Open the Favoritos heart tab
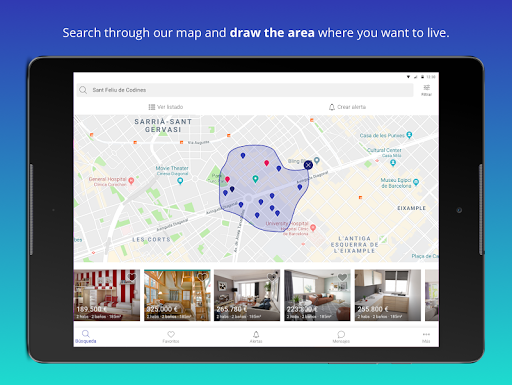Image resolution: width=512 pixels, height=385 pixels. [171, 337]
